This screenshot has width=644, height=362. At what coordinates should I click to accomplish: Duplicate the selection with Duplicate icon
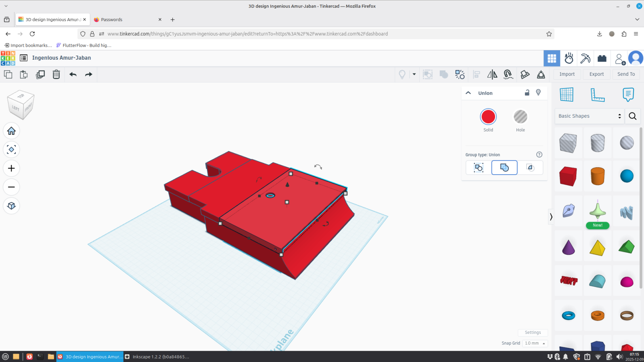coord(40,75)
